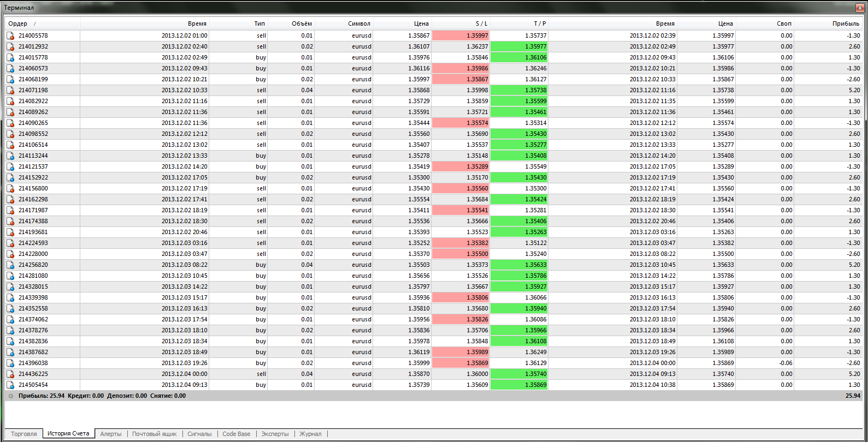Click profit value 5.20 of order 214256820
Image resolution: width=868 pixels, height=442 pixels.
[x=854, y=265]
